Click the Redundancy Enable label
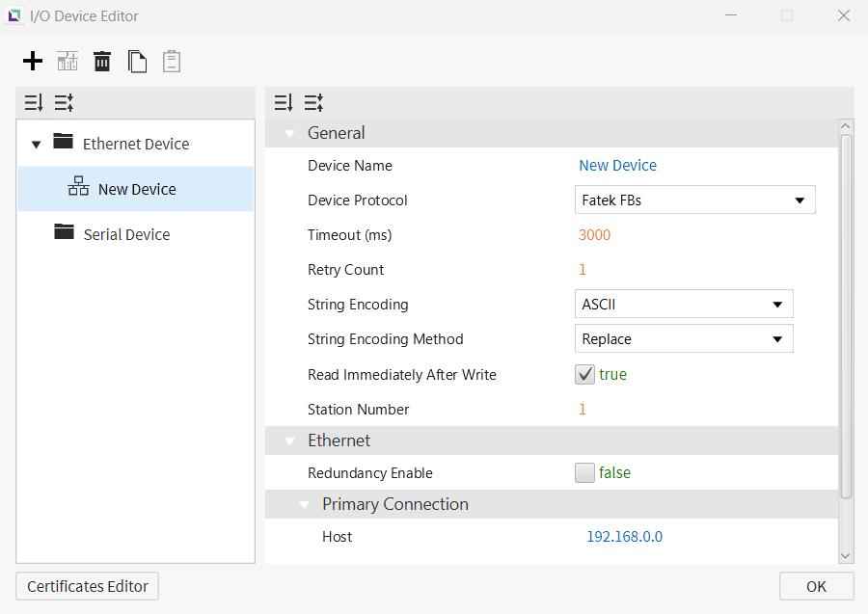 point(370,473)
